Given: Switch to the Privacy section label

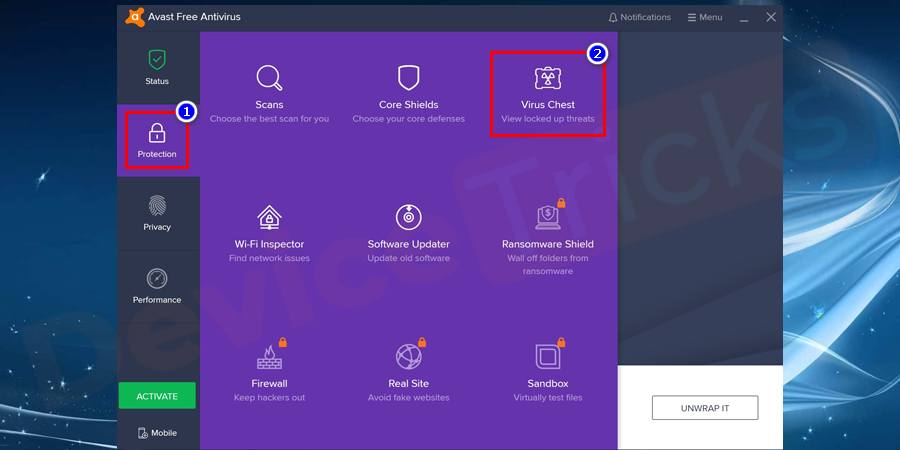Looking at the screenshot, I should pos(157,227).
